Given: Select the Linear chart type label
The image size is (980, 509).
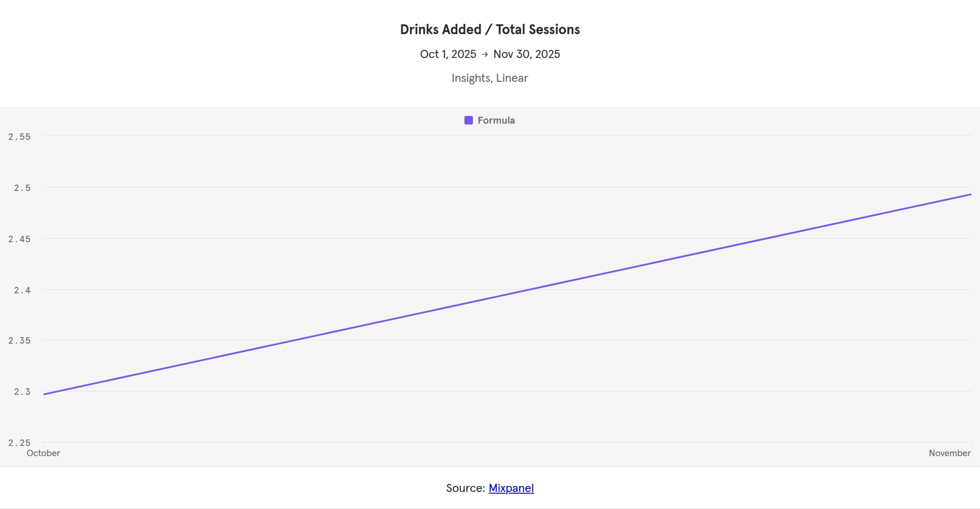Looking at the screenshot, I should pos(512,78).
